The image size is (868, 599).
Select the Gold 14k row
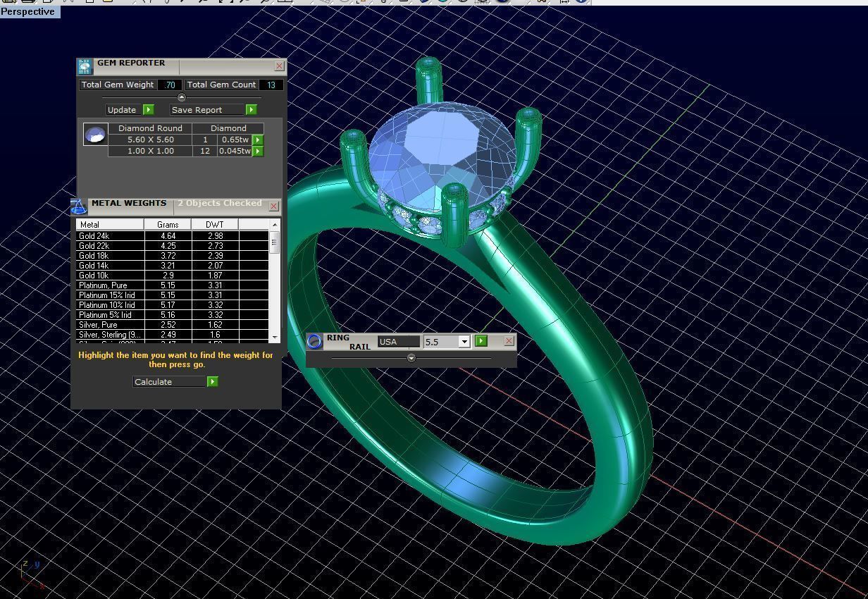tap(173, 266)
